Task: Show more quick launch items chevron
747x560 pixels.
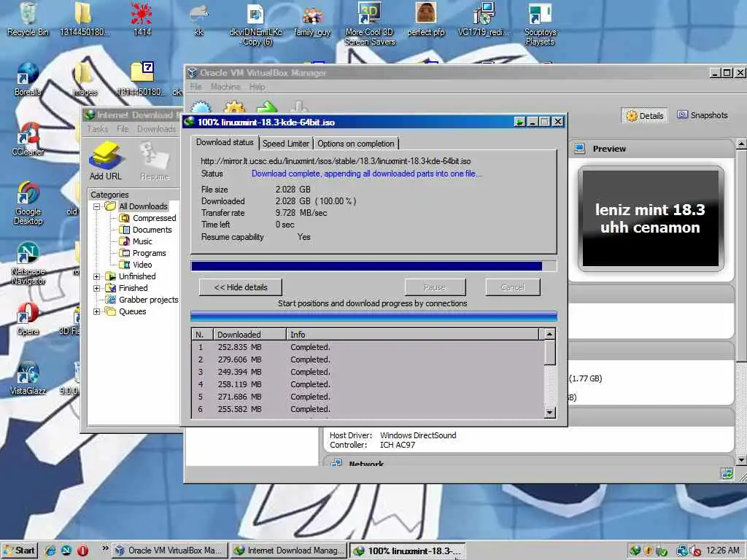Action: [x=105, y=548]
